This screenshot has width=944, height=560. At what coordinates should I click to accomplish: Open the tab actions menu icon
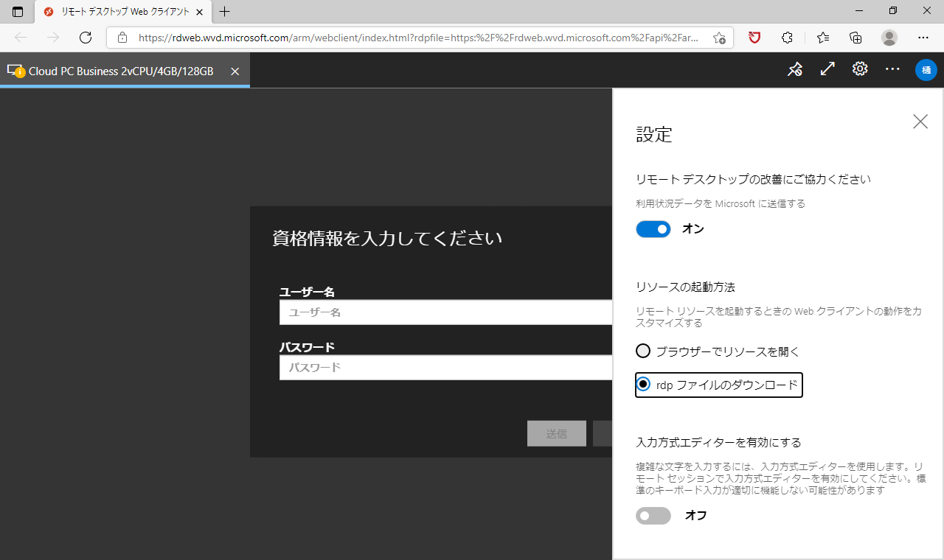point(18,12)
